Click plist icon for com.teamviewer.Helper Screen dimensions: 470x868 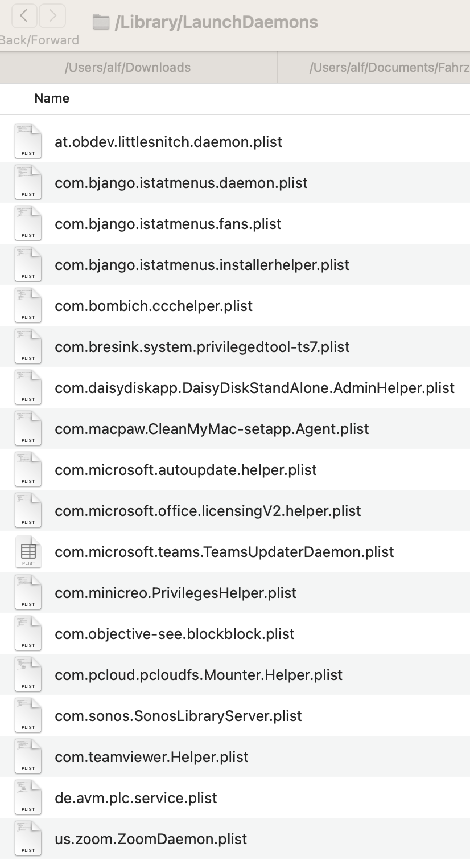pos(28,756)
